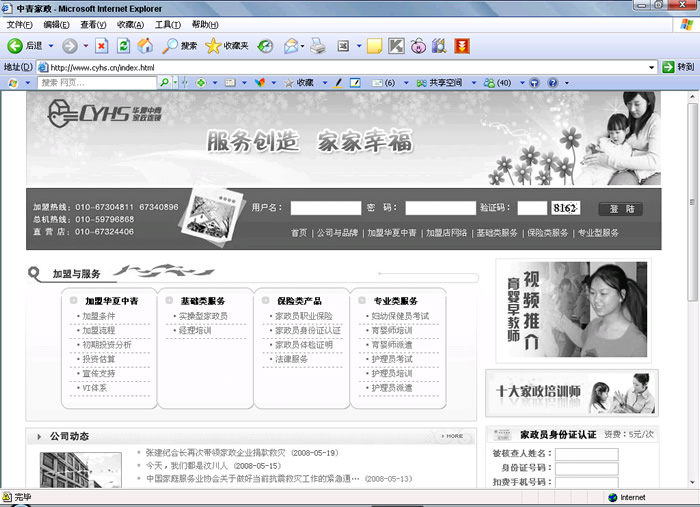Viewport: 700px width, 507px height.
Task: Open the Back button history dropdown arrow
Action: pos(50,46)
